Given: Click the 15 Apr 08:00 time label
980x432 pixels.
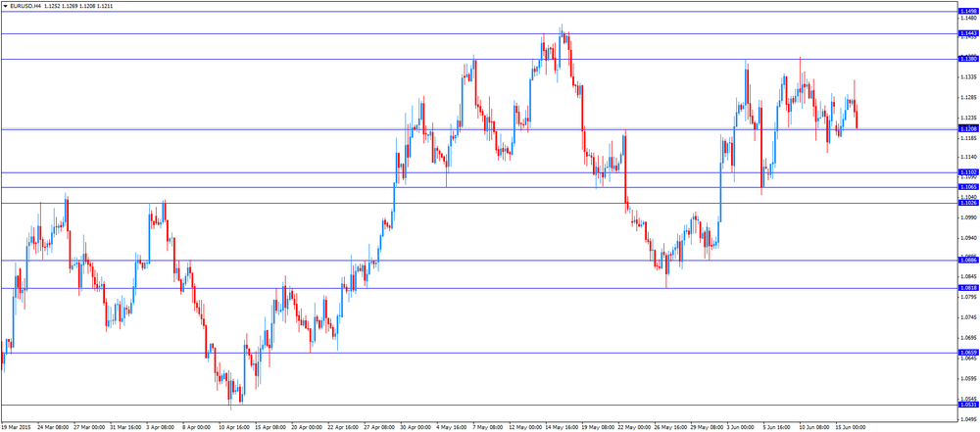Looking at the screenshot, I should 270,428.
